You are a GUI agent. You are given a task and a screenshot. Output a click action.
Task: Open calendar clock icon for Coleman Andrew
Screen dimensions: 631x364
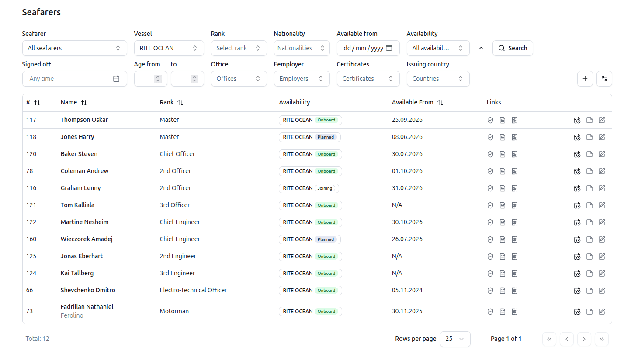[x=577, y=171]
